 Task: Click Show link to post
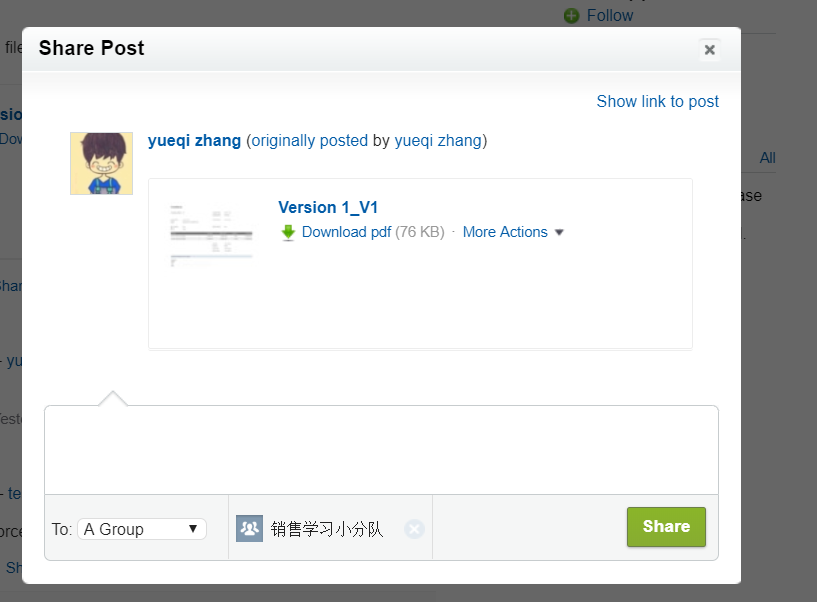658,101
